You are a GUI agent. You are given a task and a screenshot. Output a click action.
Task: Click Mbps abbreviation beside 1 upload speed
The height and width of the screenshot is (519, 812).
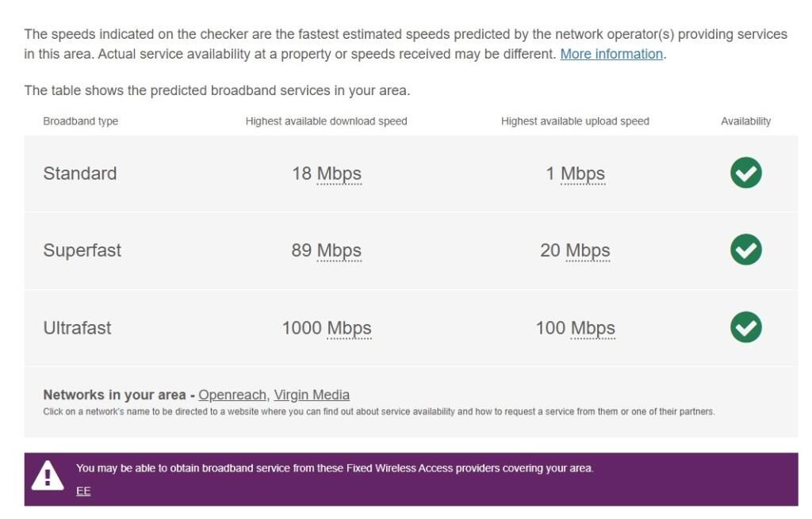[x=583, y=174]
